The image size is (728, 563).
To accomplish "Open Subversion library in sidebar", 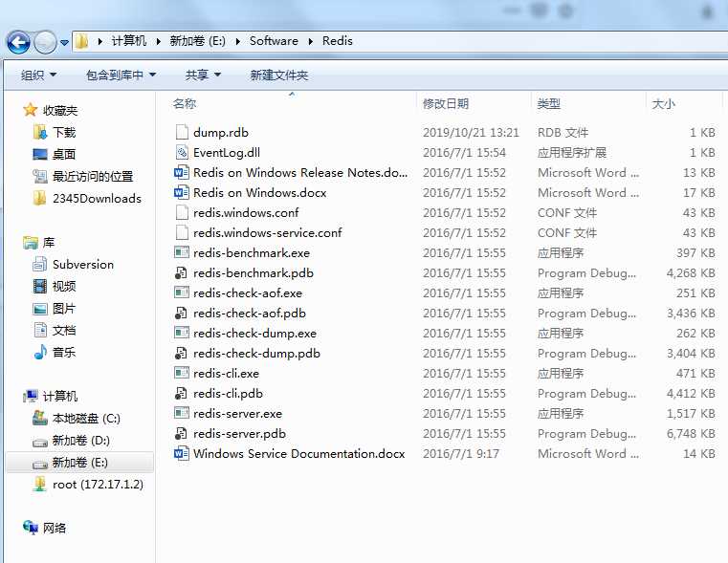I will click(82, 265).
